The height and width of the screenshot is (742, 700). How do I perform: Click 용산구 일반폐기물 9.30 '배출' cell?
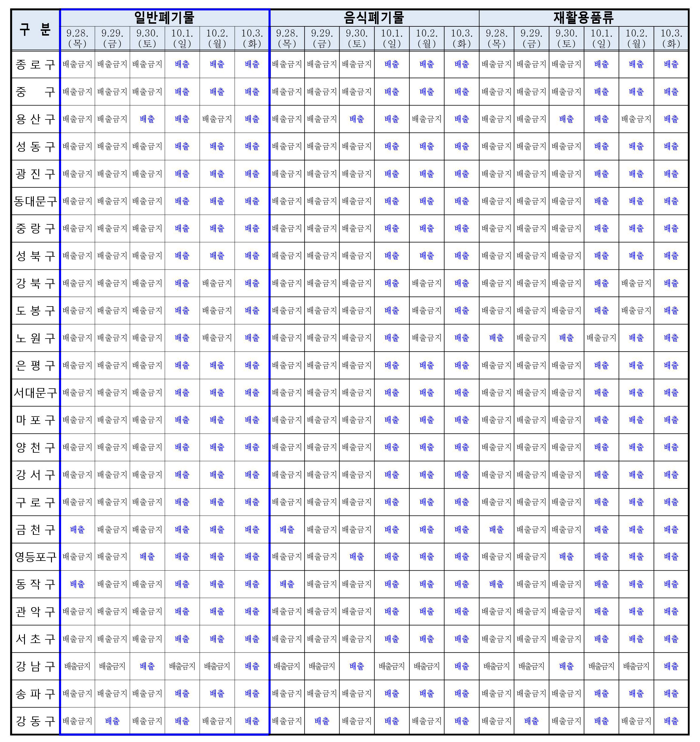click(147, 119)
